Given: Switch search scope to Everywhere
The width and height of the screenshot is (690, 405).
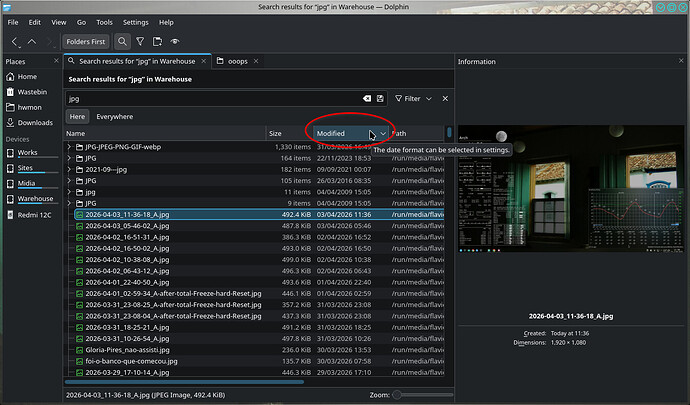Looking at the screenshot, I should click(114, 117).
